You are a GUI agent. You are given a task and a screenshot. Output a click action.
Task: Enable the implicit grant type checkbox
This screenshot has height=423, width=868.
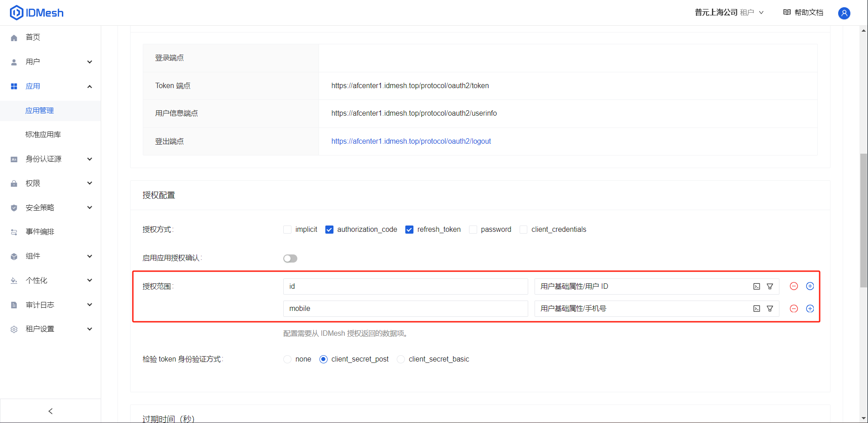coord(287,230)
